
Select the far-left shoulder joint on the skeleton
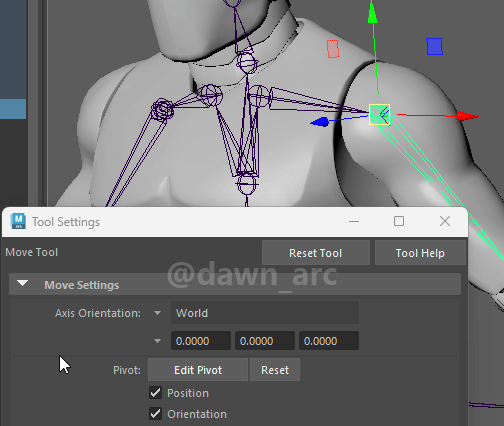click(162, 110)
